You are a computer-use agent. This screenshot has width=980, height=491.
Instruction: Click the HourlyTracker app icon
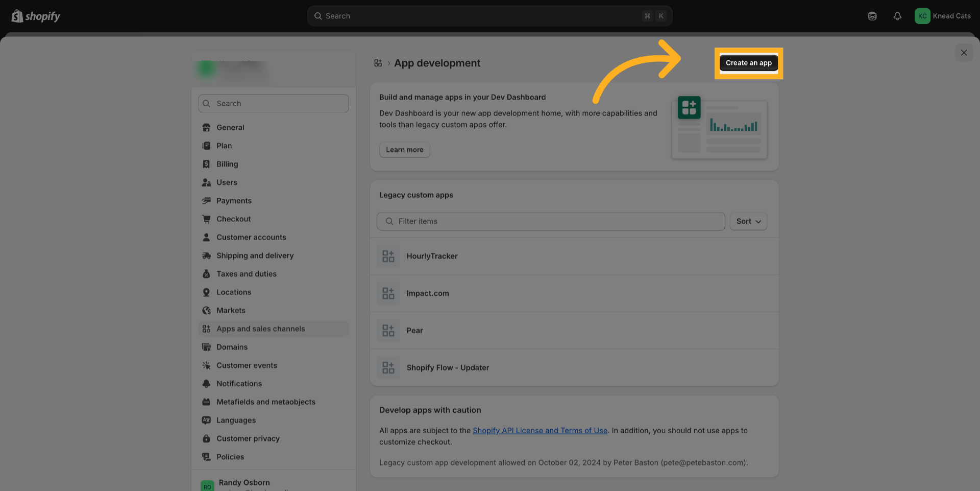(x=388, y=256)
